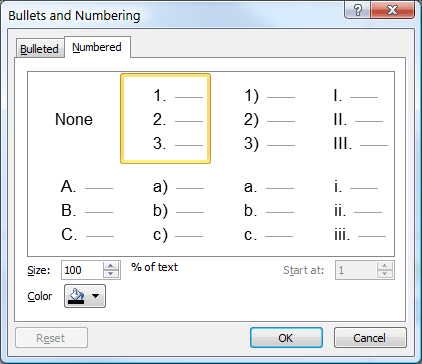The image size is (422, 364).
Task: Choose the None numbering option
Action: (x=74, y=119)
